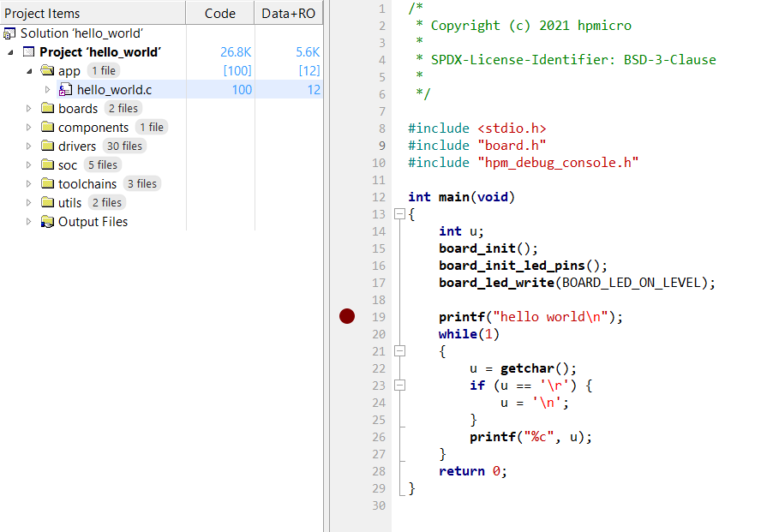Click app folder code size [100]
Viewport: 767px width, 532px height.
click(237, 71)
